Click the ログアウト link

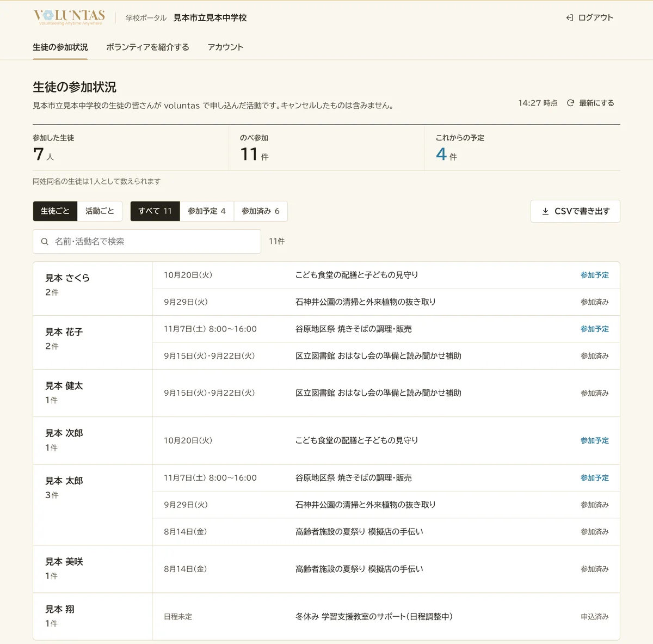click(x=590, y=18)
